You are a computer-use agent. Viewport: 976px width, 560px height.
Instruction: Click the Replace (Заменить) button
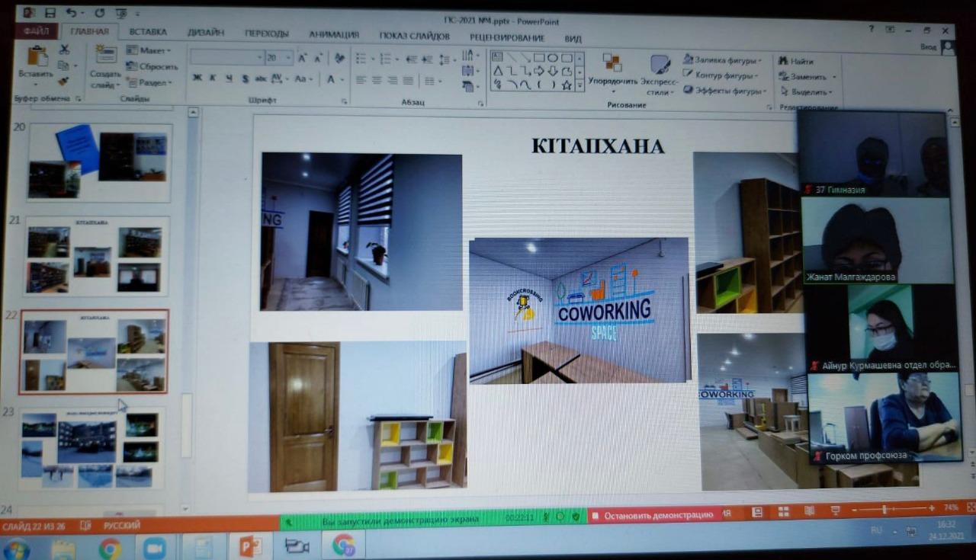pyautogui.click(x=807, y=76)
